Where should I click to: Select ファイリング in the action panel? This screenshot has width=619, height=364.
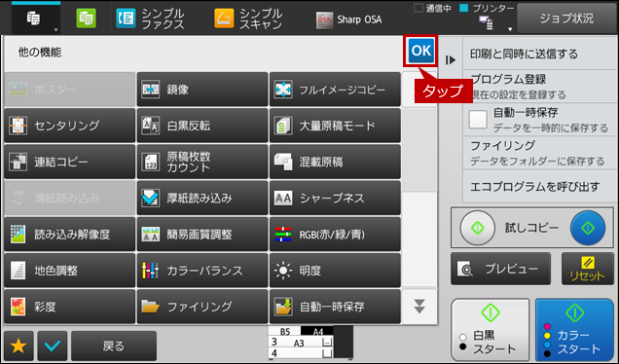pos(539,153)
